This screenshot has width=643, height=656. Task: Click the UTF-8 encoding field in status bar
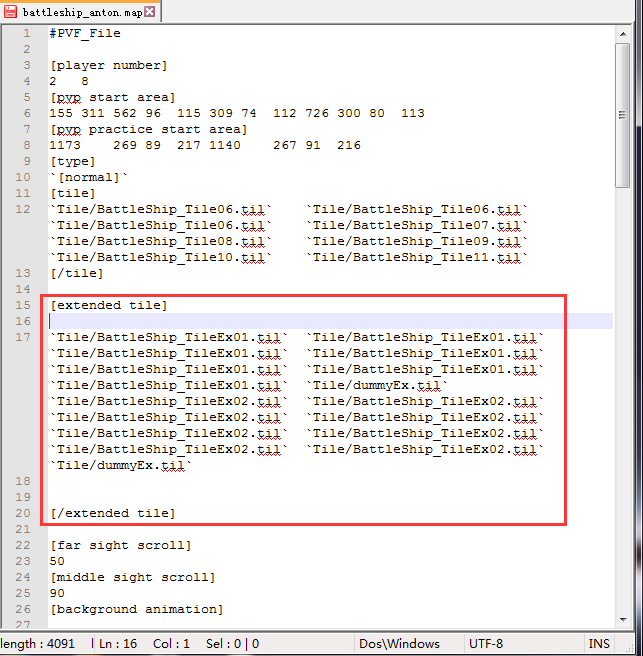(x=486, y=643)
